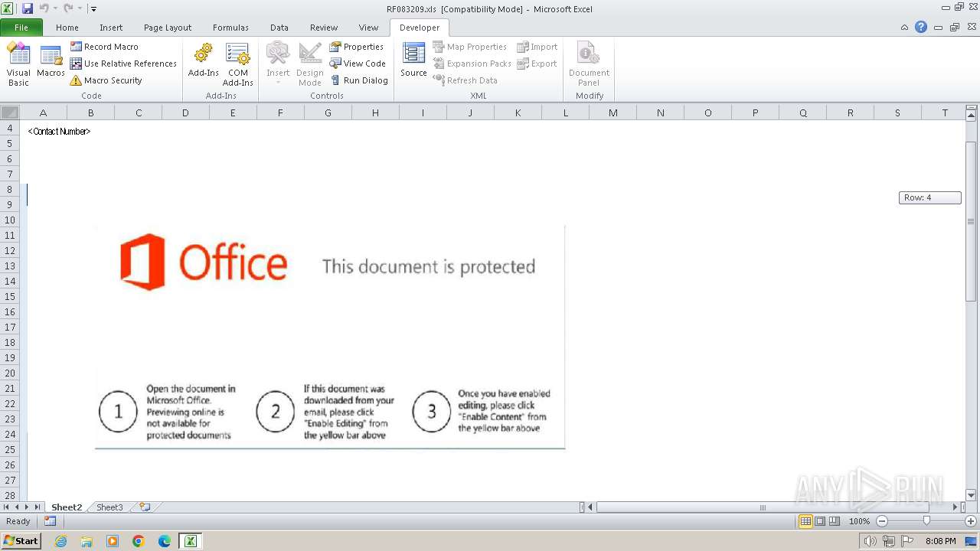Open Excel Help
The height and width of the screenshot is (551, 980).
tap(921, 27)
